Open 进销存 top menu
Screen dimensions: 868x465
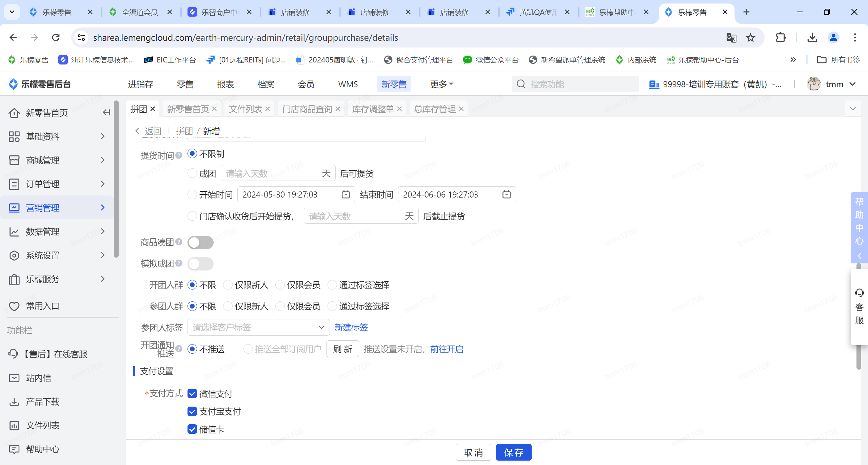(x=141, y=84)
